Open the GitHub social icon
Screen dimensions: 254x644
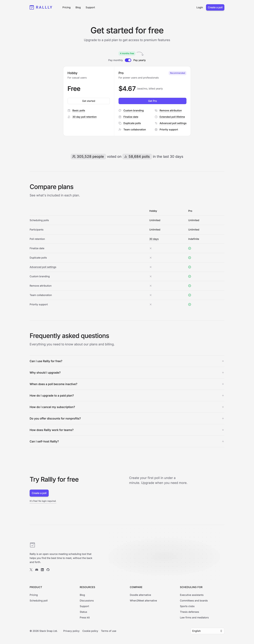[48, 570]
